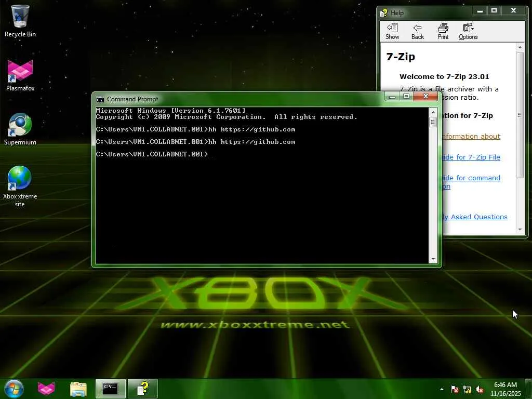Viewport: 532px width, 399px height.
Task: Open Windows Explorer from the taskbar
Action: coord(78,389)
